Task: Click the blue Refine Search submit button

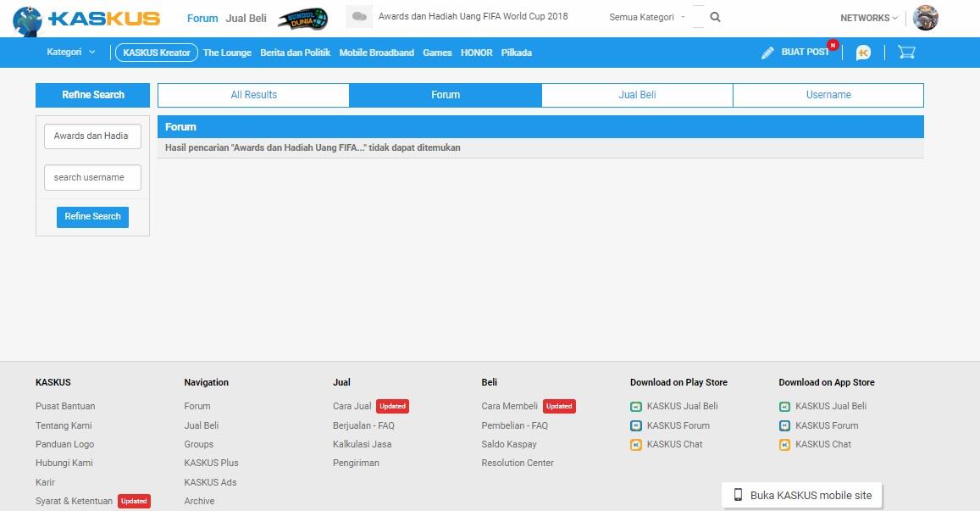Action: (x=92, y=217)
